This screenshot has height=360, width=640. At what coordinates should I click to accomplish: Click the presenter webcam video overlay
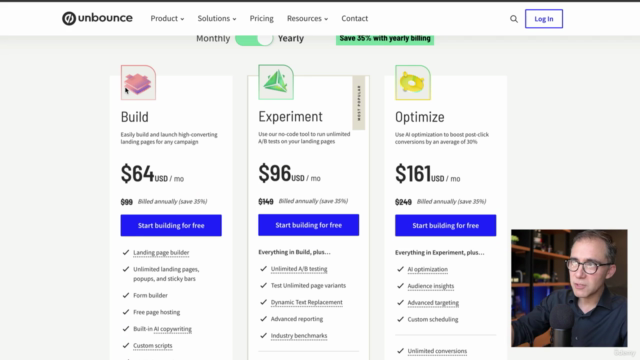point(569,288)
